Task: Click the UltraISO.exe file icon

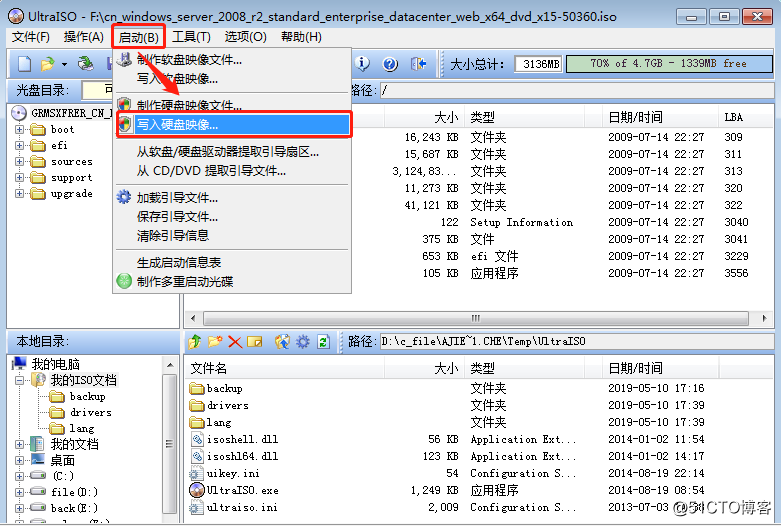Action: point(197,490)
